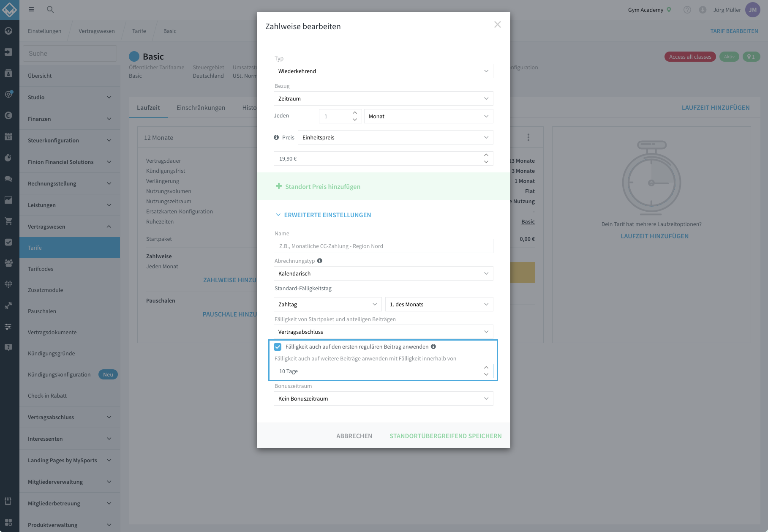Image resolution: width=768 pixels, height=532 pixels.
Task: Click the green location pin next to Gym Academy
Action: [669, 10]
